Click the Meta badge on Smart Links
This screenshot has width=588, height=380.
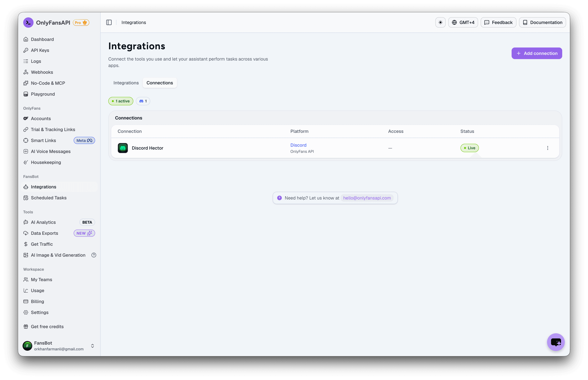(x=84, y=140)
